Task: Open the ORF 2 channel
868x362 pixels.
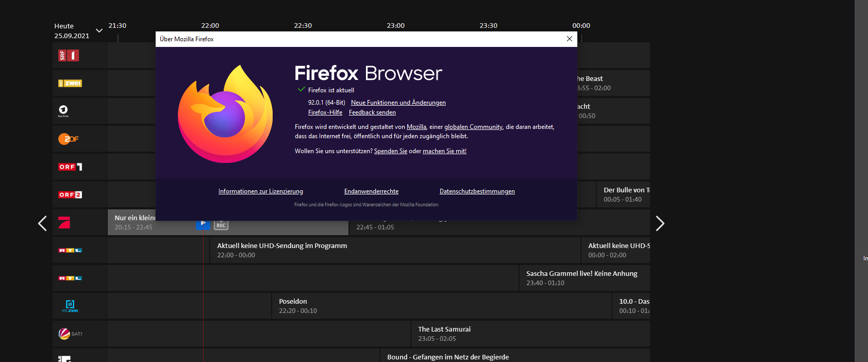Action: (70, 195)
